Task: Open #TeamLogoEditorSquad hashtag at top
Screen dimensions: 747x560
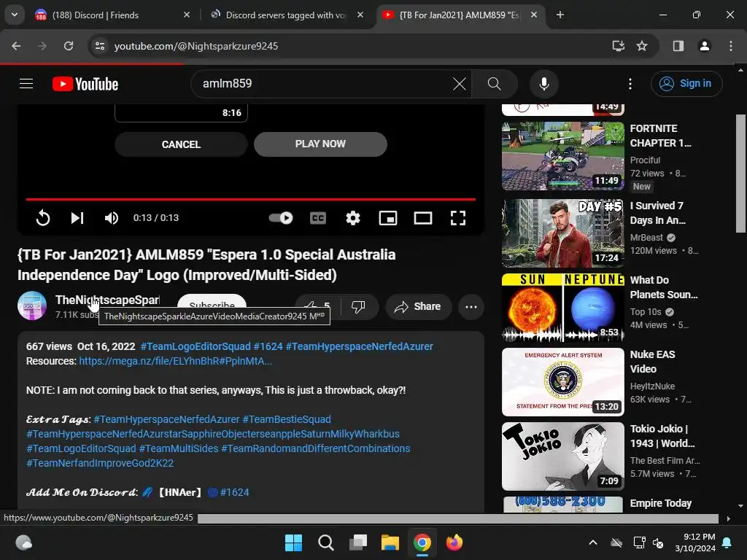Action: tap(196, 346)
